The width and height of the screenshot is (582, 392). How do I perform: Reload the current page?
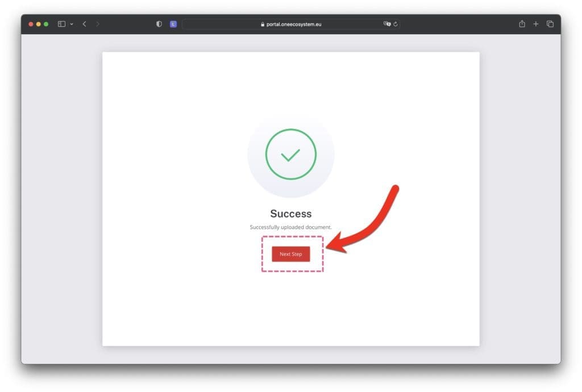396,24
